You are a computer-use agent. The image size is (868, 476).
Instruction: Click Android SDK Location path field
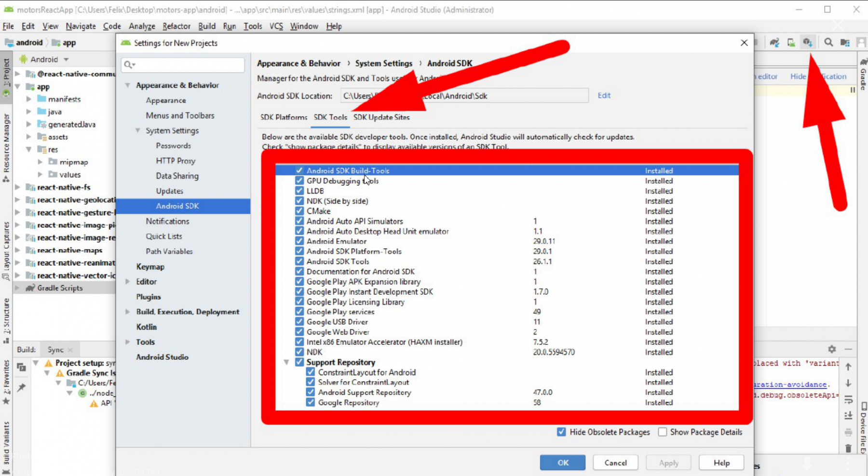tap(464, 96)
